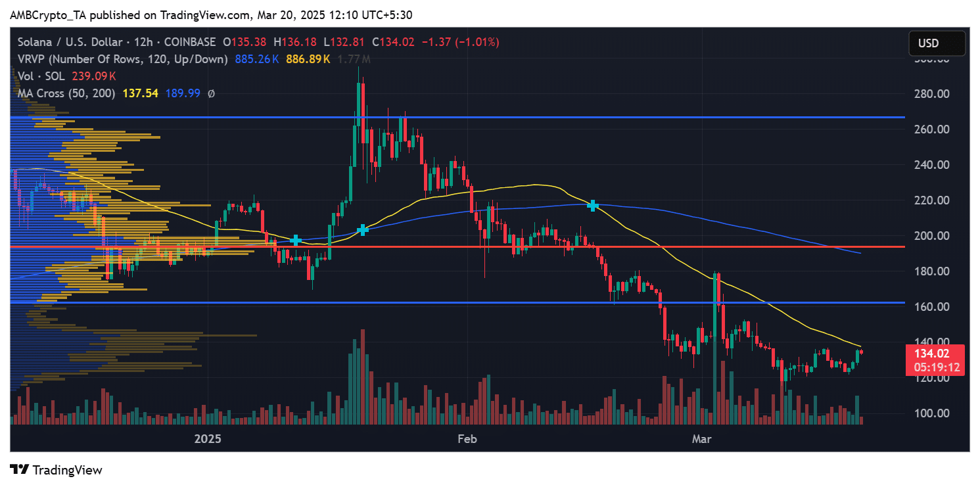This screenshot has height=487, width=980.
Task: Click the 180.00 price axis label
Action: 931,271
